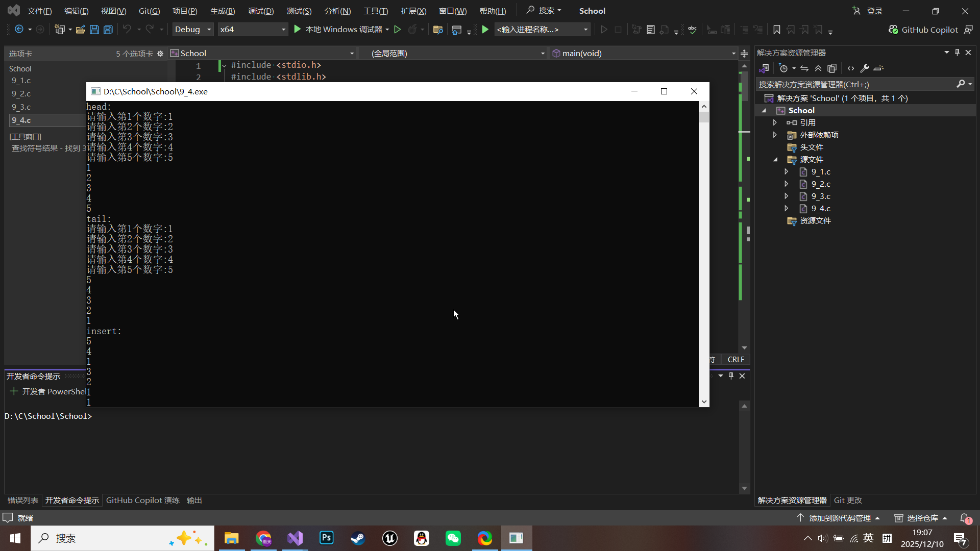Open the 调试(D) menu
This screenshot has height=551, width=980.
[261, 11]
